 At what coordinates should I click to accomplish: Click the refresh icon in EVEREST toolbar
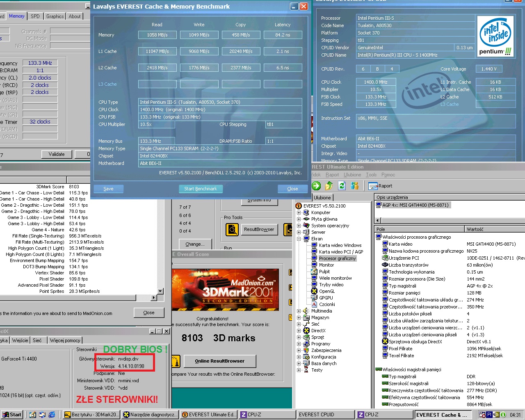pyautogui.click(x=342, y=186)
